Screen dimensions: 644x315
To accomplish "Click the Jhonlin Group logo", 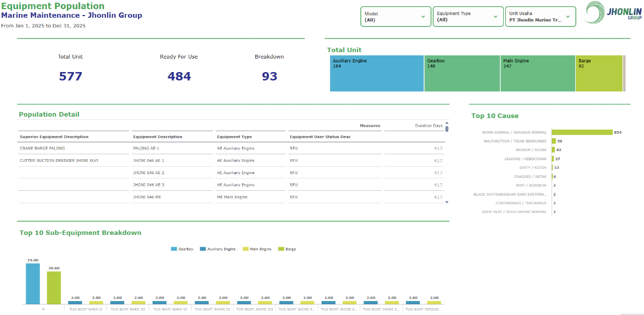I will [612, 15].
